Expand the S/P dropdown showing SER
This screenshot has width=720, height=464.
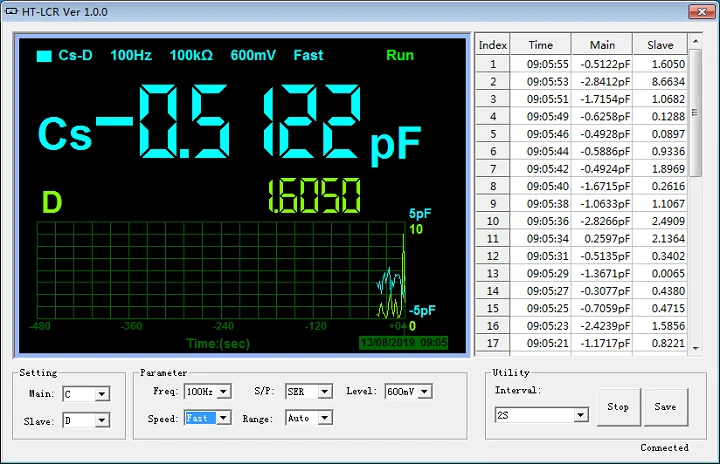pyautogui.click(x=325, y=391)
